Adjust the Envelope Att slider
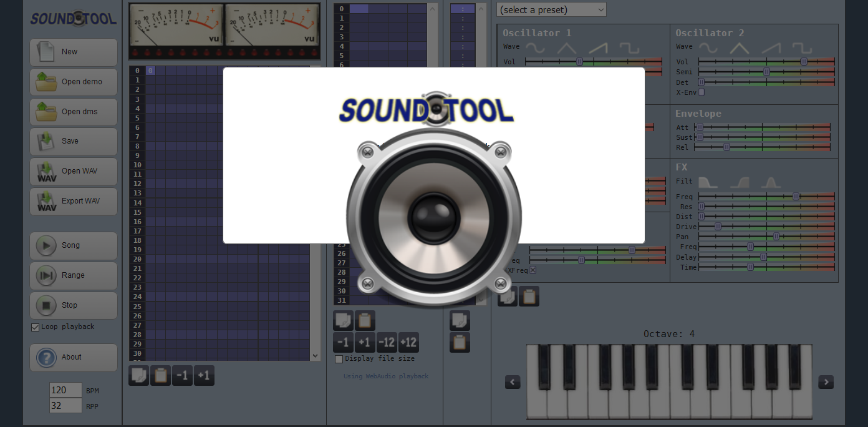 763,127
